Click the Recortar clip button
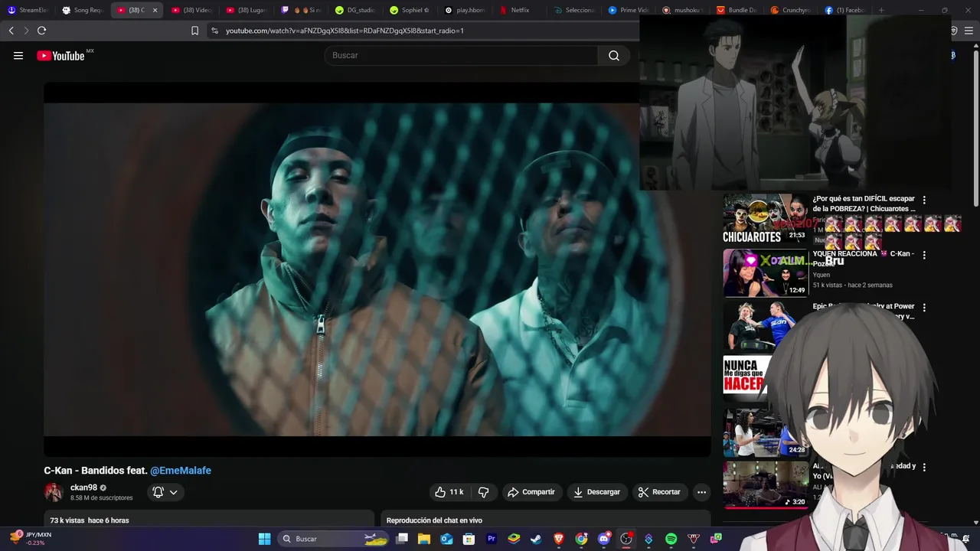Viewport: 980px width, 551px height. click(659, 492)
